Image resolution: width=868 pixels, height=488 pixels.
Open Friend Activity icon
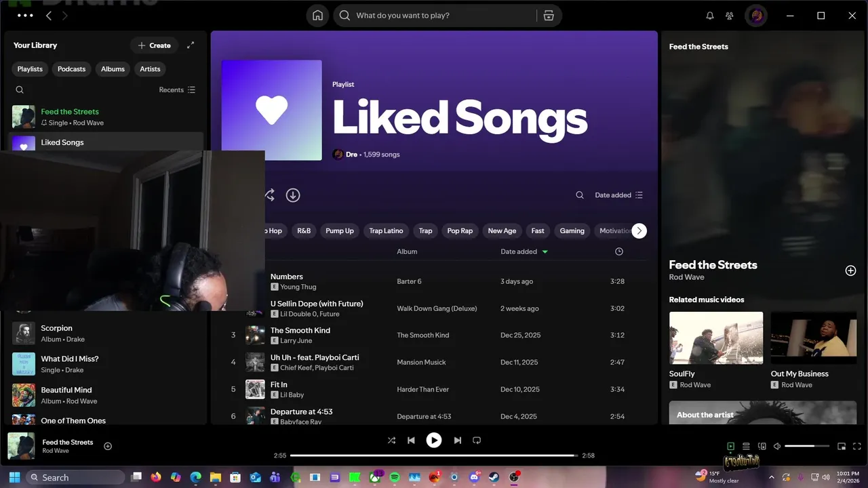click(x=730, y=16)
